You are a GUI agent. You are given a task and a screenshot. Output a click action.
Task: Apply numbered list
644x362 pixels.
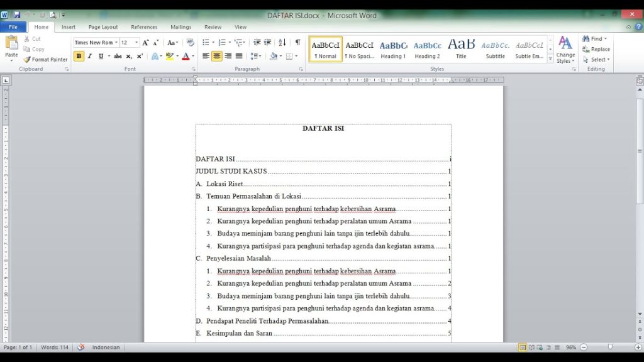[222, 42]
